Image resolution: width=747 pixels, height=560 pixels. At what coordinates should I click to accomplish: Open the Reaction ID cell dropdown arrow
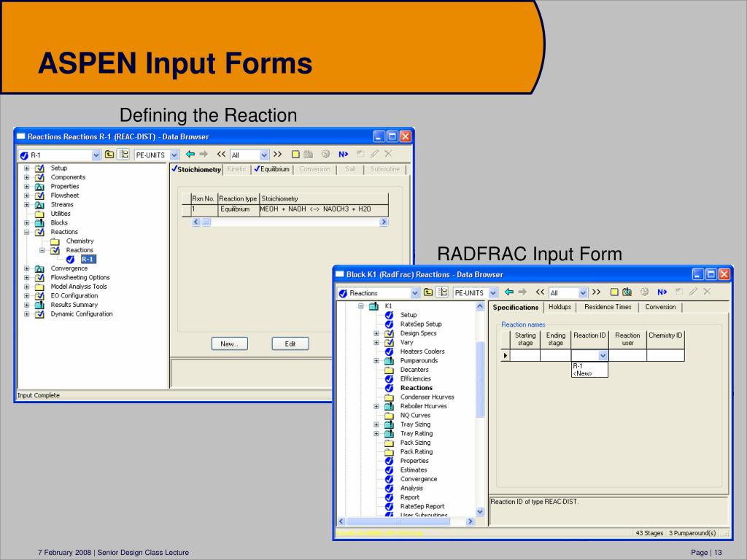point(603,355)
